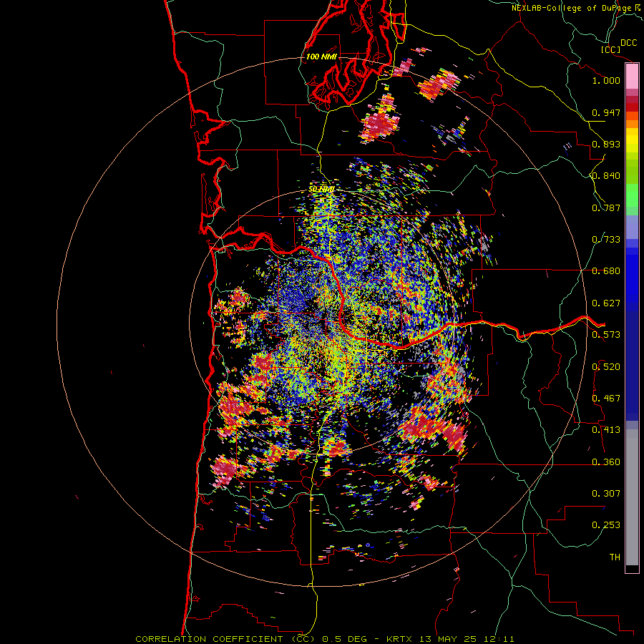Select the 0.413 colorbar value
The width and height of the screenshot is (644, 644).
pos(606,430)
